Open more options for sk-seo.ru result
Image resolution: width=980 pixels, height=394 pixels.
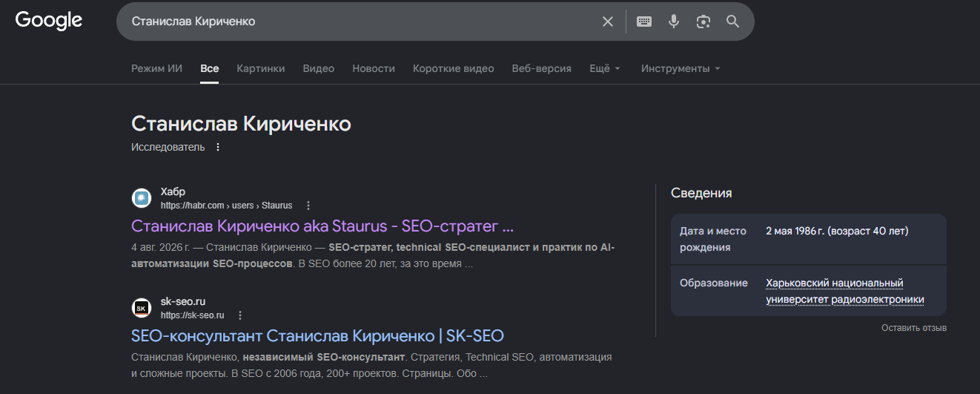240,315
